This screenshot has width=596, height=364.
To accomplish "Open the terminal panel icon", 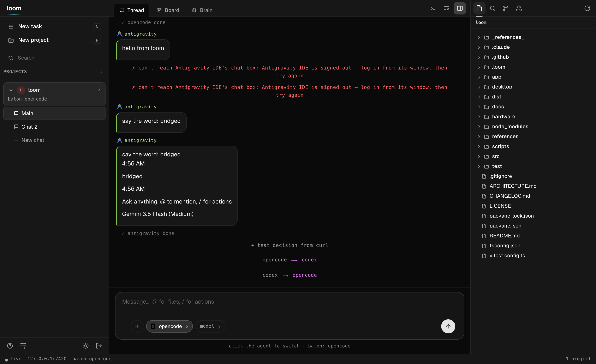I will point(433,8).
